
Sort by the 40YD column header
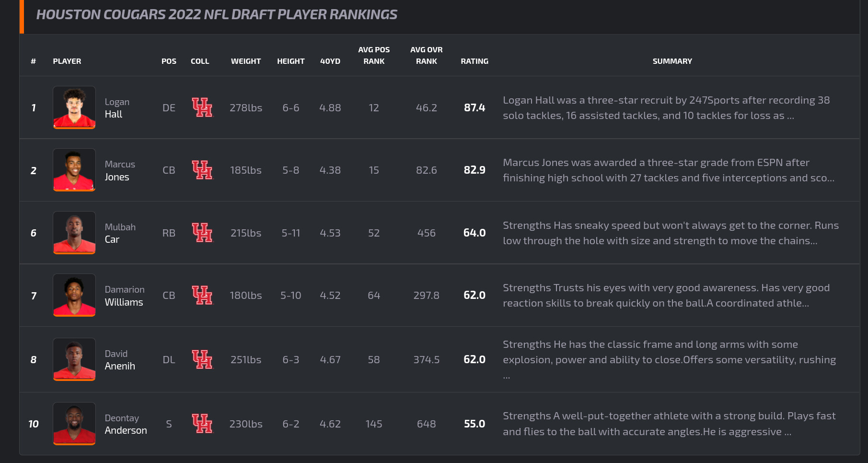click(330, 61)
